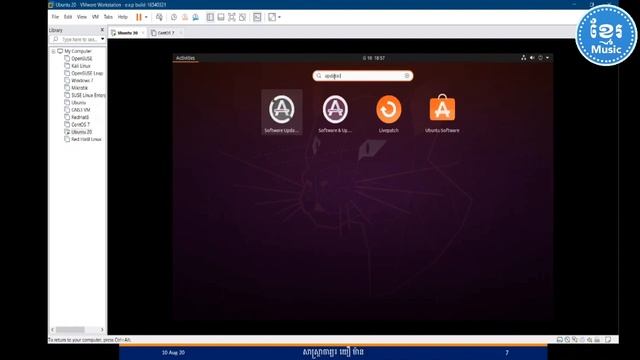640x360 pixels.
Task: Open the snapshot manager
Action: (x=196, y=17)
